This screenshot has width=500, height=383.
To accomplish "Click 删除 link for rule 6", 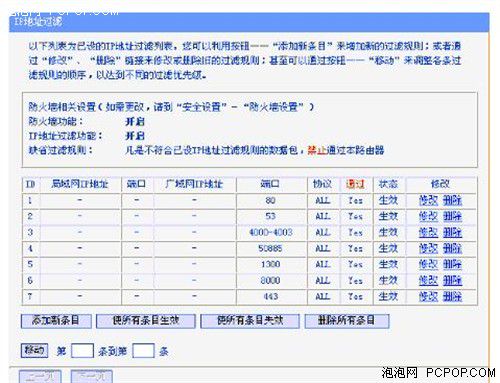I will coord(452,280).
